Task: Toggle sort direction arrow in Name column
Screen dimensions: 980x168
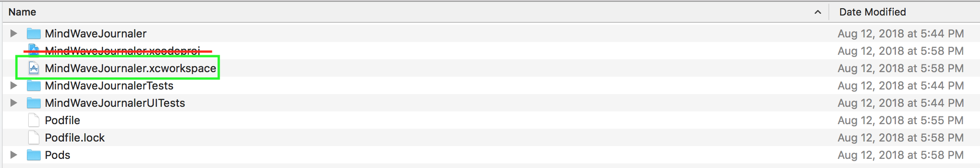Action: point(818,12)
